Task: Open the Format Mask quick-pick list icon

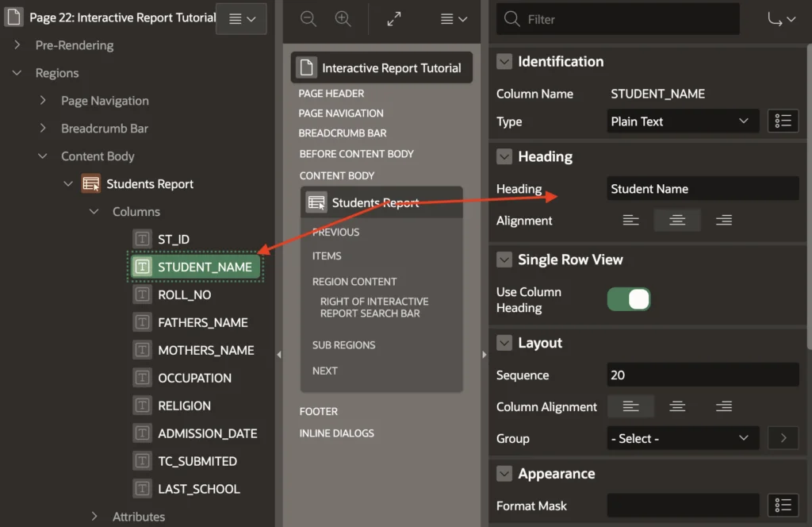Action: pyautogui.click(x=783, y=506)
